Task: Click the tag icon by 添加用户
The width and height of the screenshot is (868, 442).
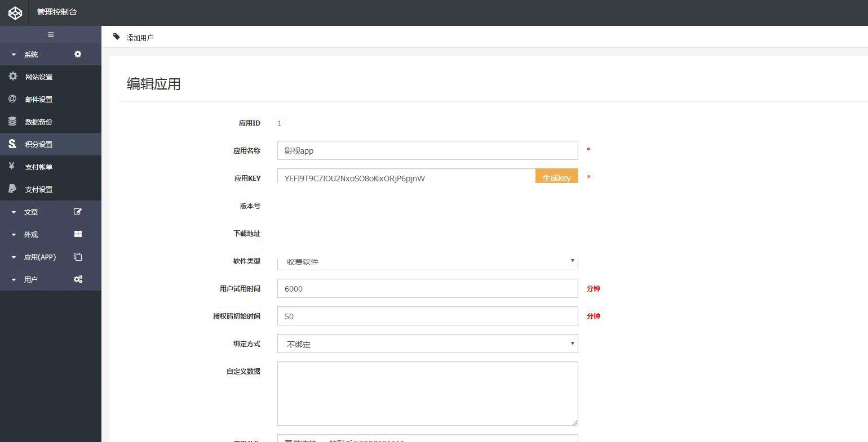Action: coord(117,37)
